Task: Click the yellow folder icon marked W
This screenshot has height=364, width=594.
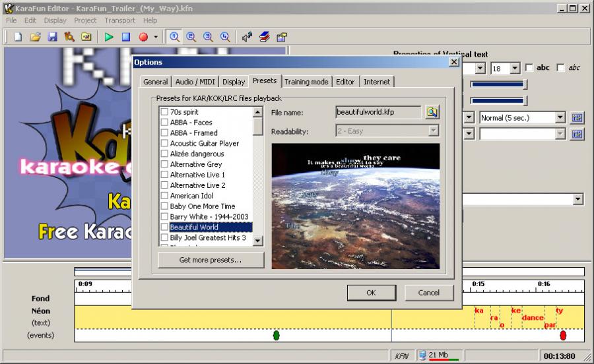Action: click(86, 37)
